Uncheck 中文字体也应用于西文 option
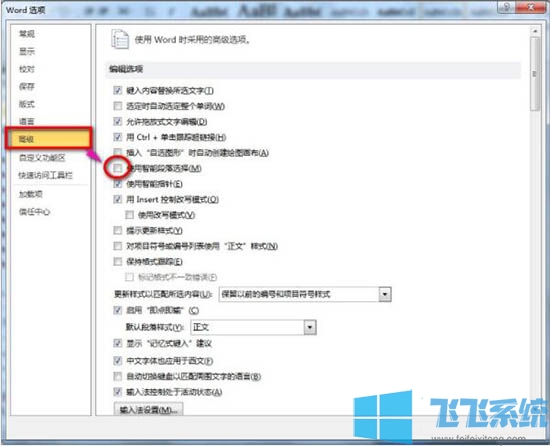 tap(118, 360)
